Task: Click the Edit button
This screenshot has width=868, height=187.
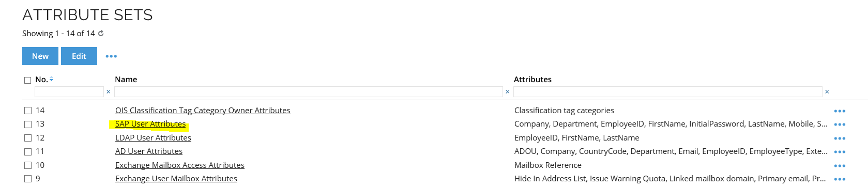Action: (x=79, y=56)
